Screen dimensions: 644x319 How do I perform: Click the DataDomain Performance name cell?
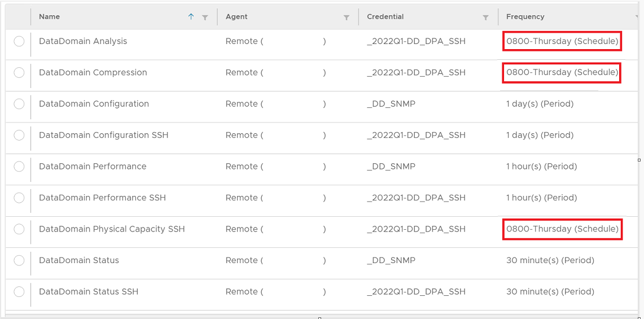(x=93, y=167)
